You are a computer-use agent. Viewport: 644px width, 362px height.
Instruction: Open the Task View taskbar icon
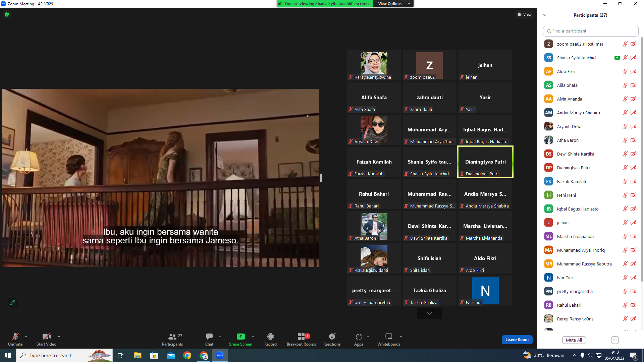click(121, 355)
